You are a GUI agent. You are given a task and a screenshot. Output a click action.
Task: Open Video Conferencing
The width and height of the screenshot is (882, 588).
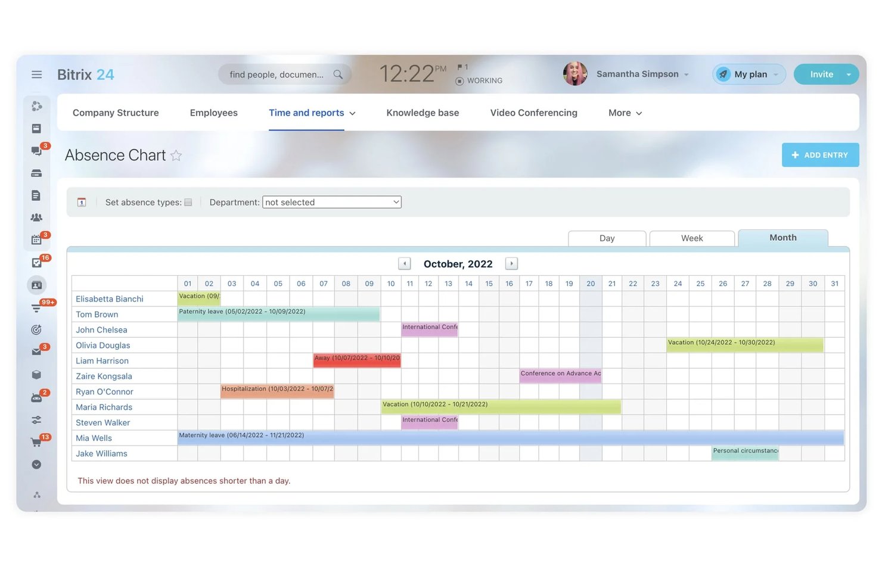[534, 113]
